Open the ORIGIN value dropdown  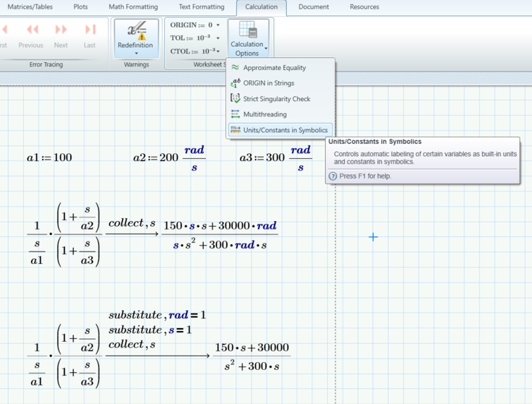pyautogui.click(x=218, y=25)
